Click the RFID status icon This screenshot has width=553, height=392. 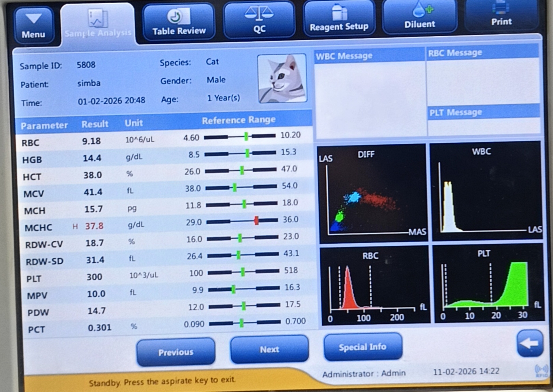click(541, 371)
